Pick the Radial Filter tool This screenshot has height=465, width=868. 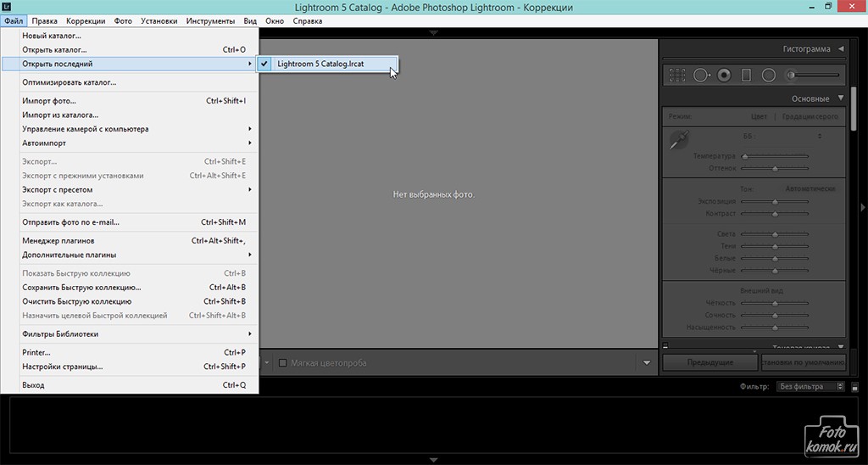[768, 75]
